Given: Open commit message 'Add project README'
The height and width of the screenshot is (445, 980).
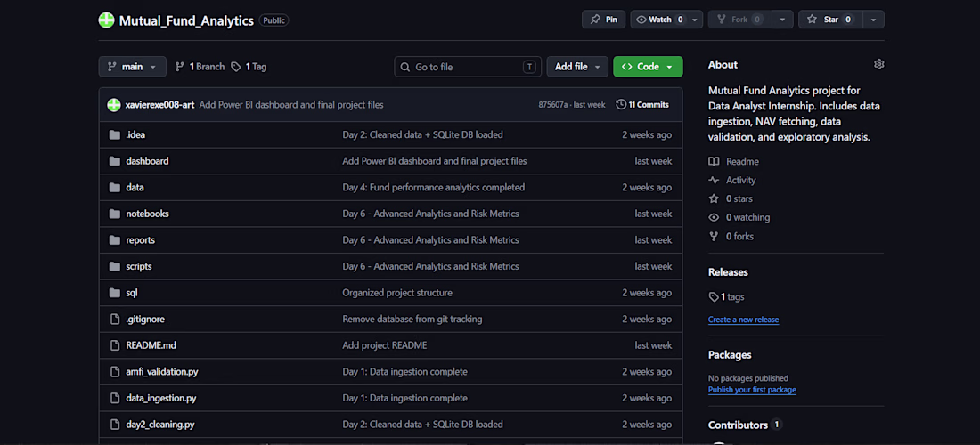Looking at the screenshot, I should (x=384, y=345).
